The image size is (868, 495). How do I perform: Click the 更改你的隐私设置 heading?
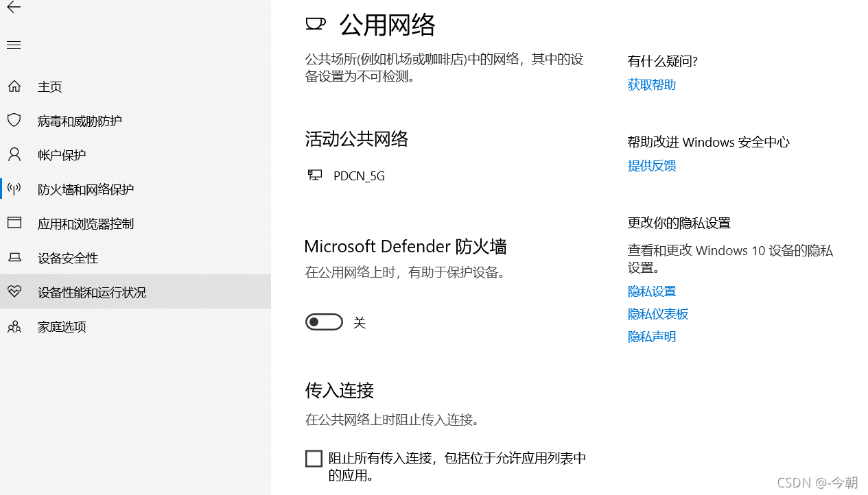pyautogui.click(x=679, y=224)
